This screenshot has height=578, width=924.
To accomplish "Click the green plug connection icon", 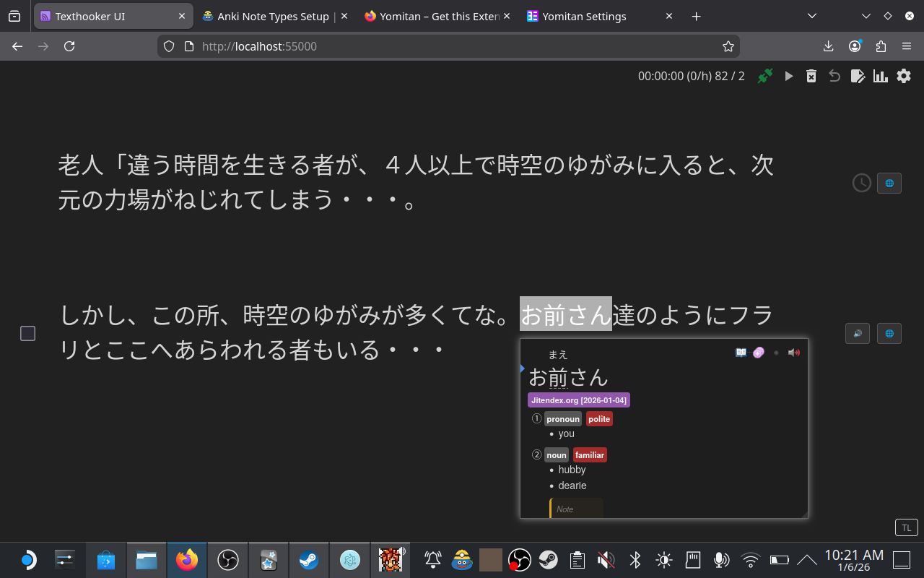I will click(764, 75).
